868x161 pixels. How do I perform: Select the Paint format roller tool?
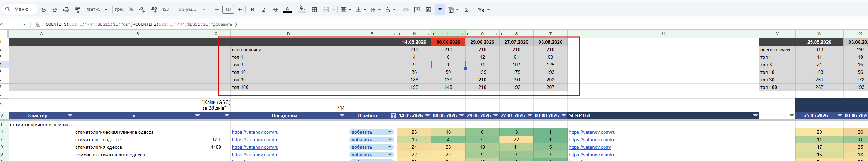(x=77, y=10)
